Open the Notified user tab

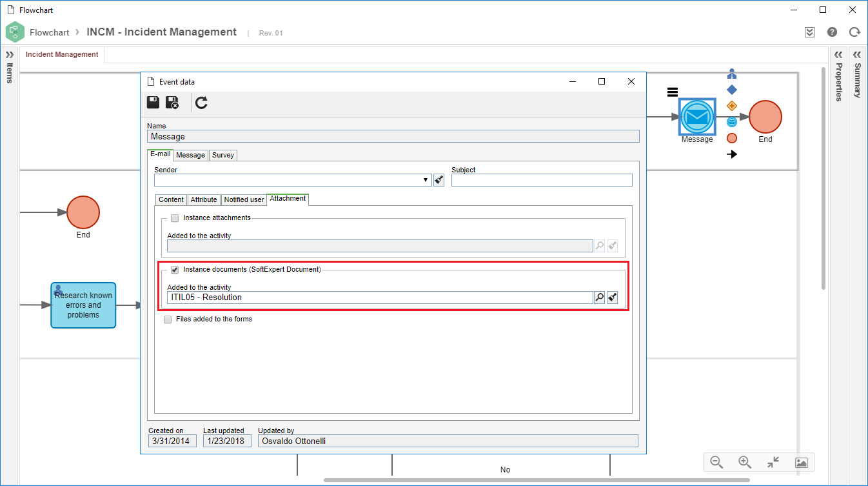(x=244, y=200)
